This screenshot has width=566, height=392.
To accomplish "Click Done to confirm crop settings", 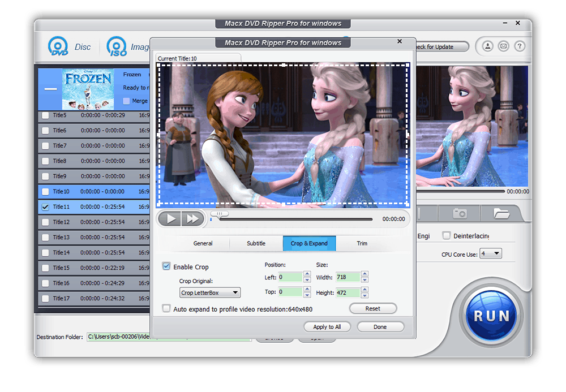I will tap(380, 327).
